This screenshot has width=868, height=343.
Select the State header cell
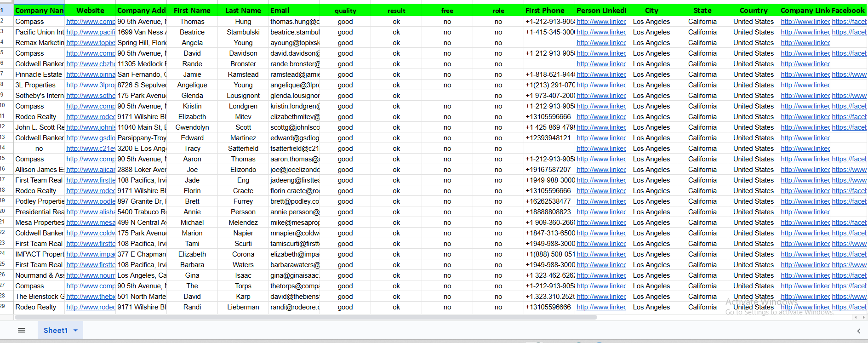coord(702,10)
